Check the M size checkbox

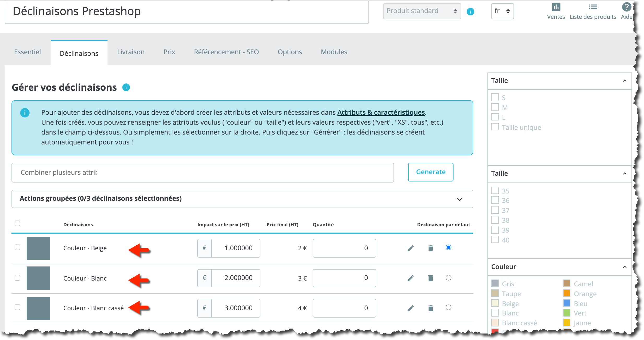(x=495, y=107)
